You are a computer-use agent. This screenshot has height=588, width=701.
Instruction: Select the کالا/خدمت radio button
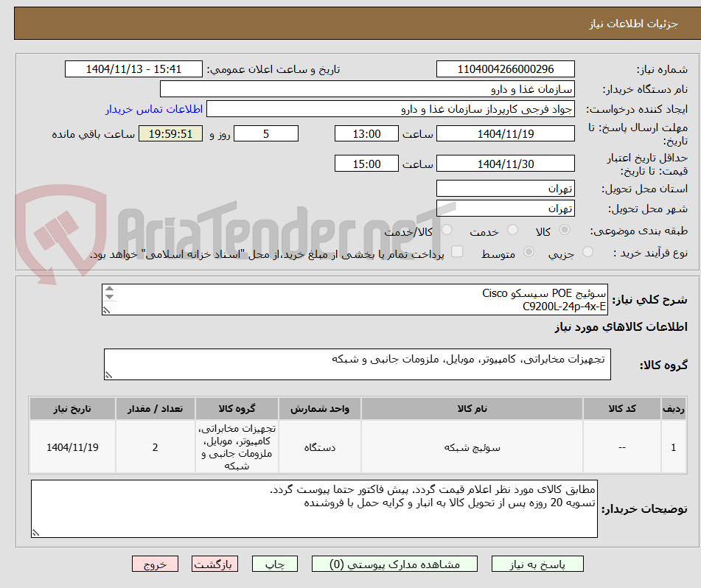pos(447,230)
